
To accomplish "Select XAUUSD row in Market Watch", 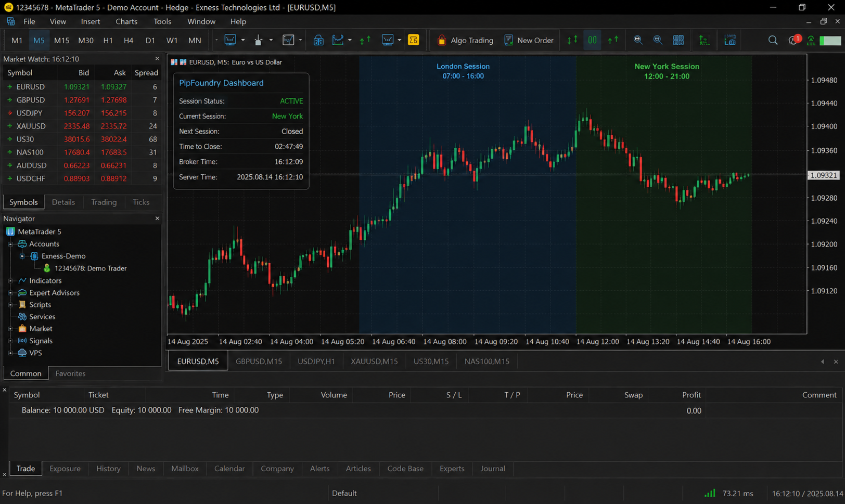I will (x=82, y=126).
